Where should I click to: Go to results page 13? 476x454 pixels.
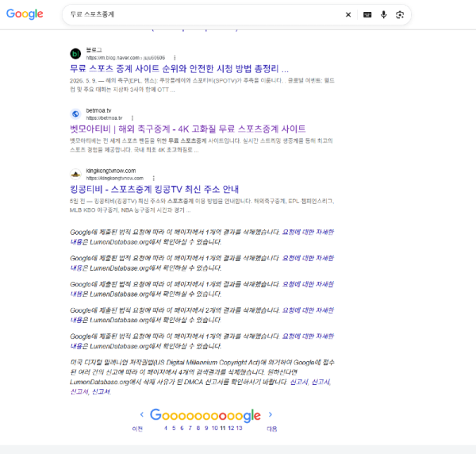coord(240,428)
